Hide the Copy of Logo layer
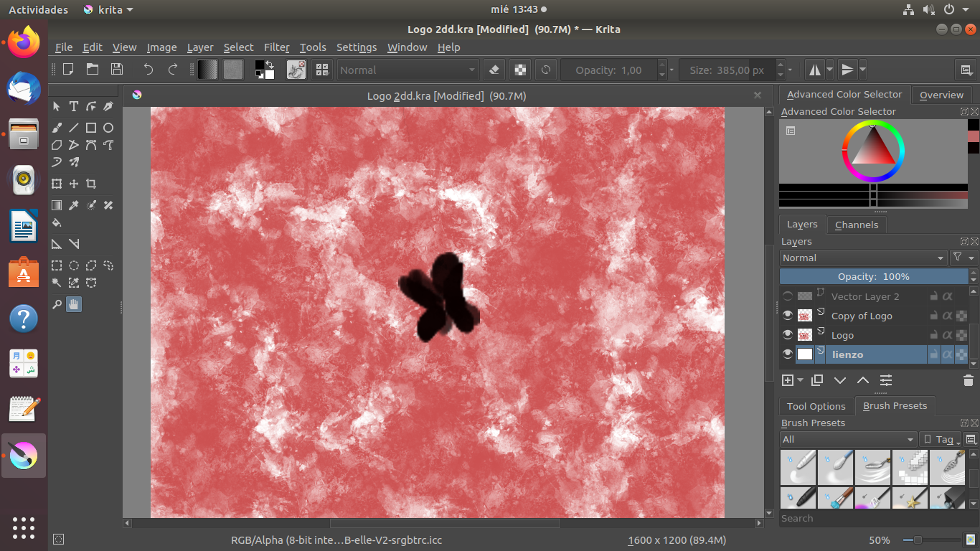The height and width of the screenshot is (551, 980). [x=788, y=316]
